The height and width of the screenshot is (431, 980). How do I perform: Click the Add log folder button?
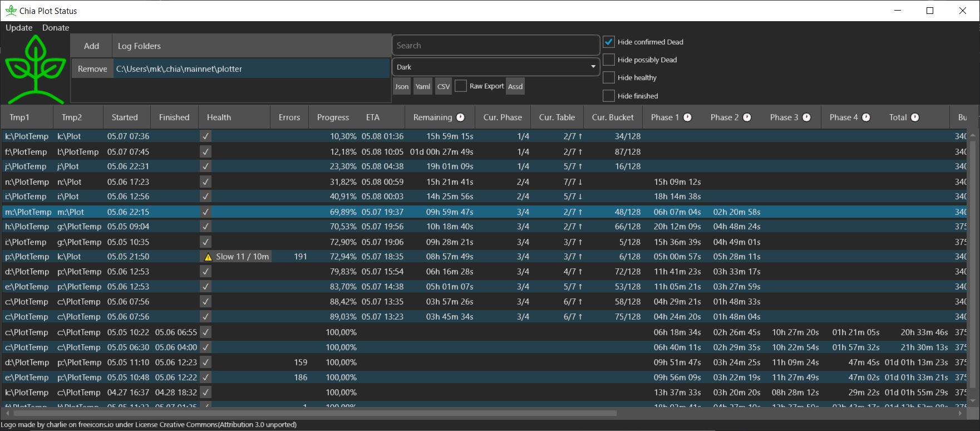click(91, 46)
